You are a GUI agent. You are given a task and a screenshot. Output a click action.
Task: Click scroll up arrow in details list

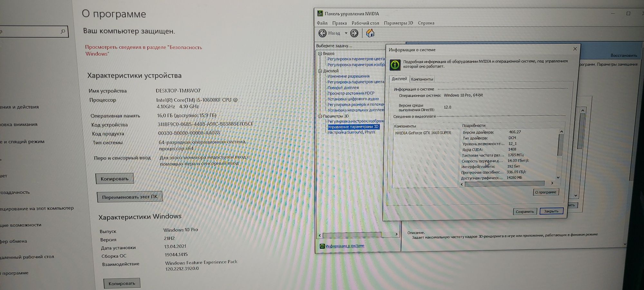point(561,132)
